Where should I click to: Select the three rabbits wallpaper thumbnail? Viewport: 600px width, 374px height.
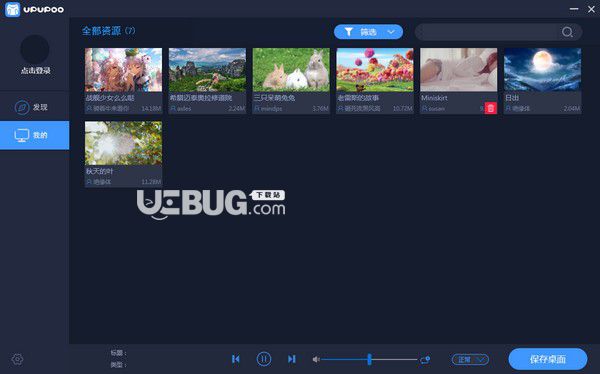[291, 70]
